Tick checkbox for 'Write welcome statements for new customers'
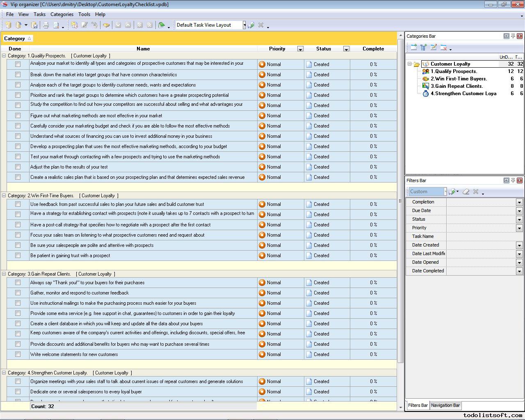525x420 pixels. (18, 354)
